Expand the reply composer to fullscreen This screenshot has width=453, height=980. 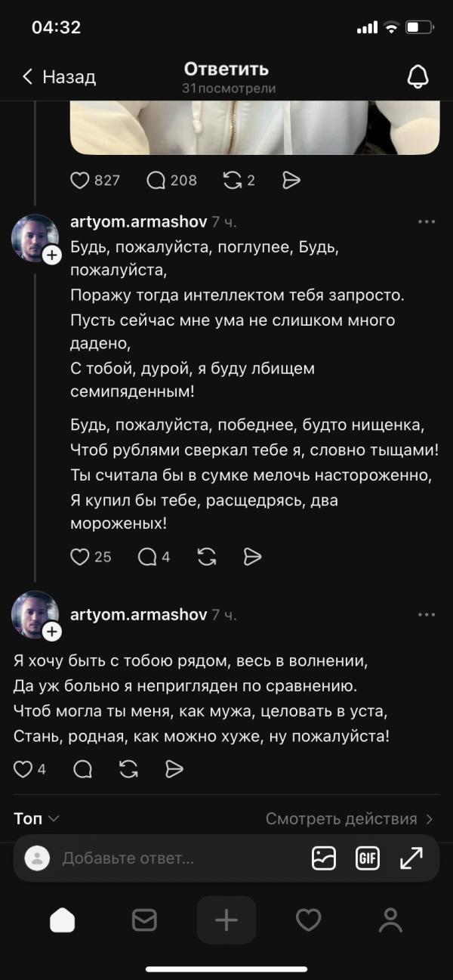pos(411,858)
